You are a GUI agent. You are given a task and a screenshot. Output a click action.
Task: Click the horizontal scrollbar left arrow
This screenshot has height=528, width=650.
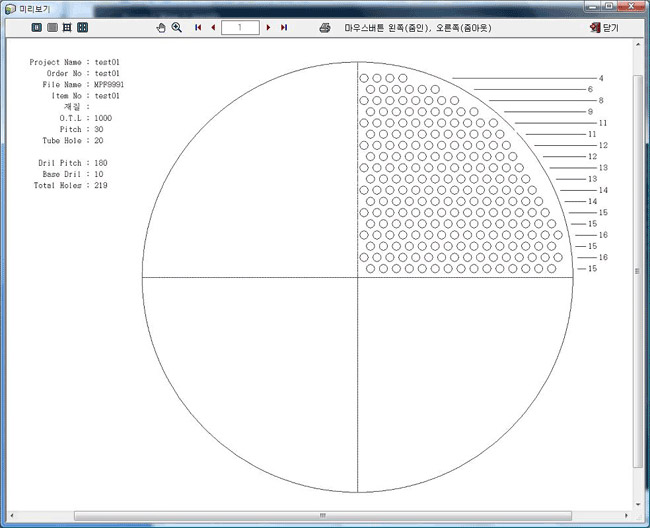click(12, 516)
